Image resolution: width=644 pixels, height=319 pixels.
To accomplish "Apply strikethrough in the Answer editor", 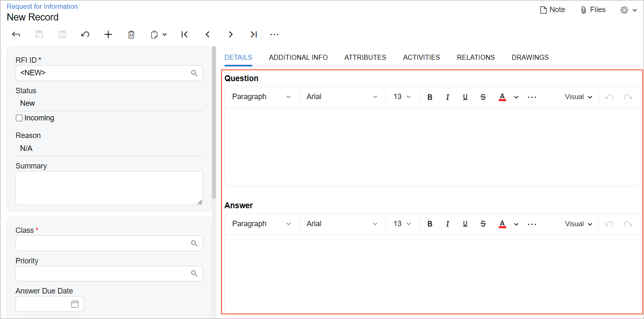I will coord(483,224).
